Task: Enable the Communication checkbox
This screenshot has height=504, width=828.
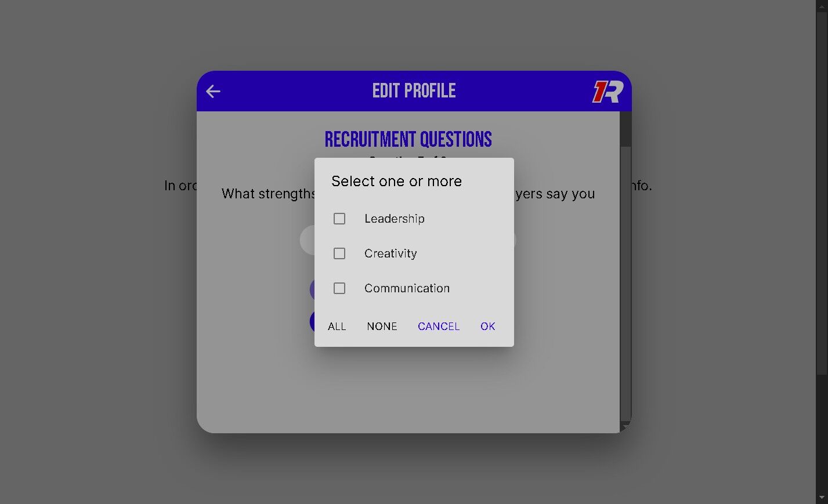Action: [339, 288]
